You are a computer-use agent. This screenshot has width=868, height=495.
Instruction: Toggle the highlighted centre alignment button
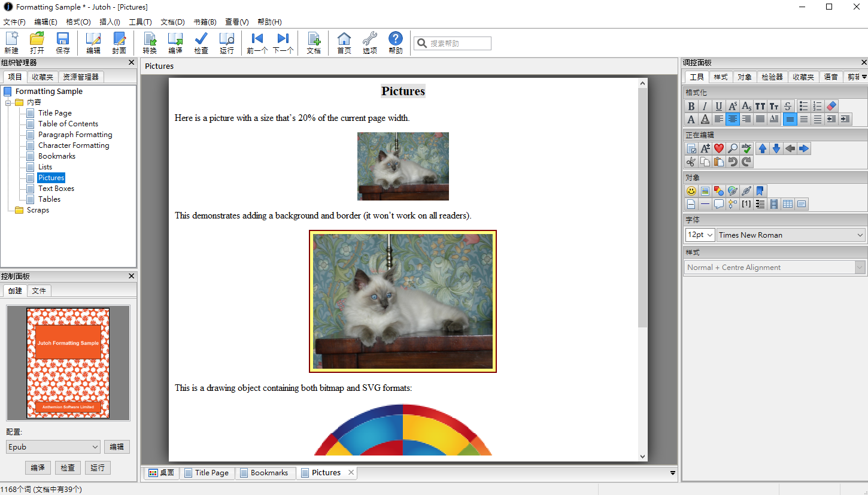[x=733, y=119]
